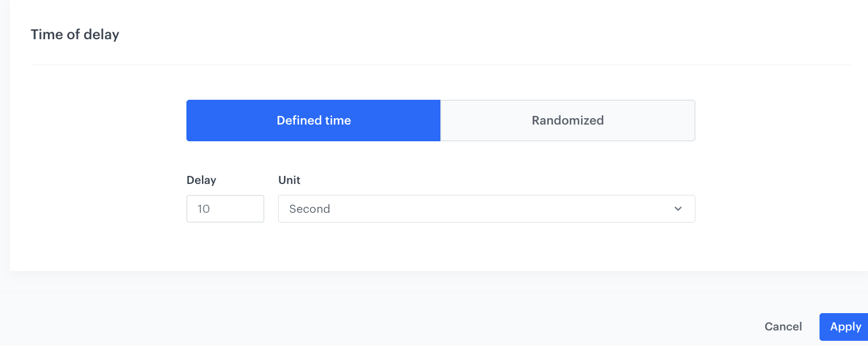
Task: Choose Randomized delay mode
Action: click(x=567, y=121)
